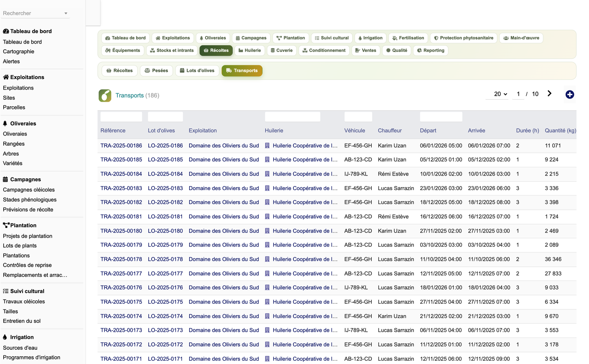Click the building icon in TRA-2025-00180 row

pos(267,231)
